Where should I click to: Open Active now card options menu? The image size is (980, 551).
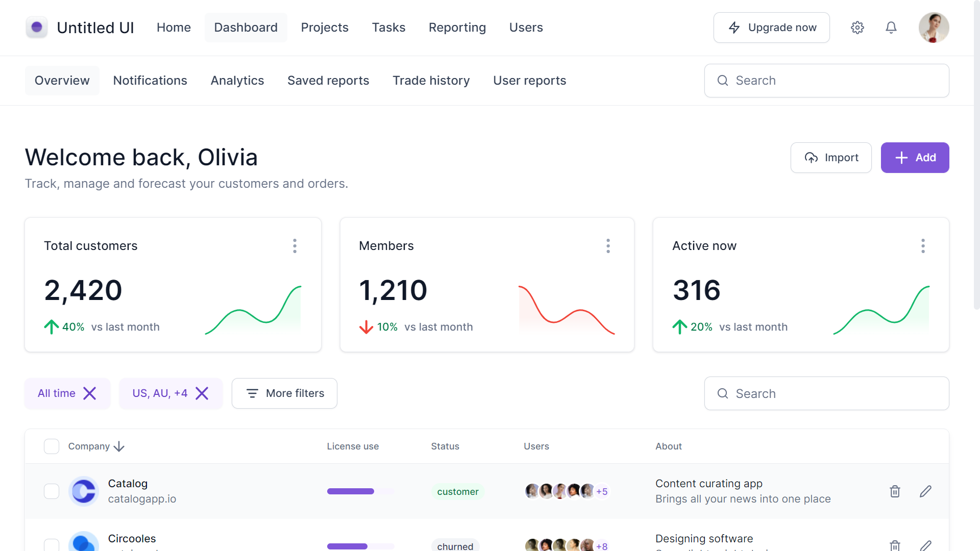923,246
